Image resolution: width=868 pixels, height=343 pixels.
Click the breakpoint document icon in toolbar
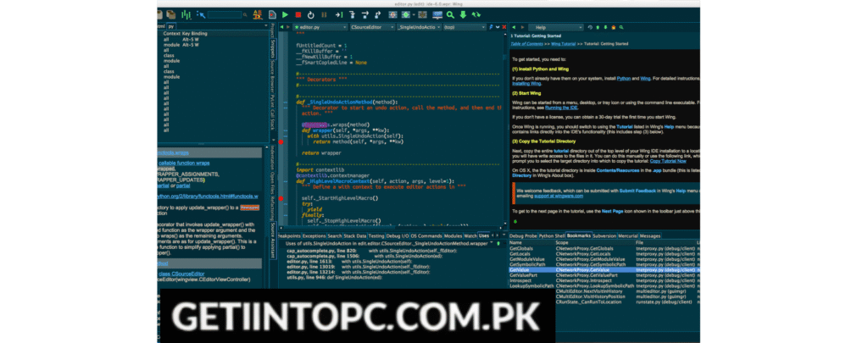[272, 15]
